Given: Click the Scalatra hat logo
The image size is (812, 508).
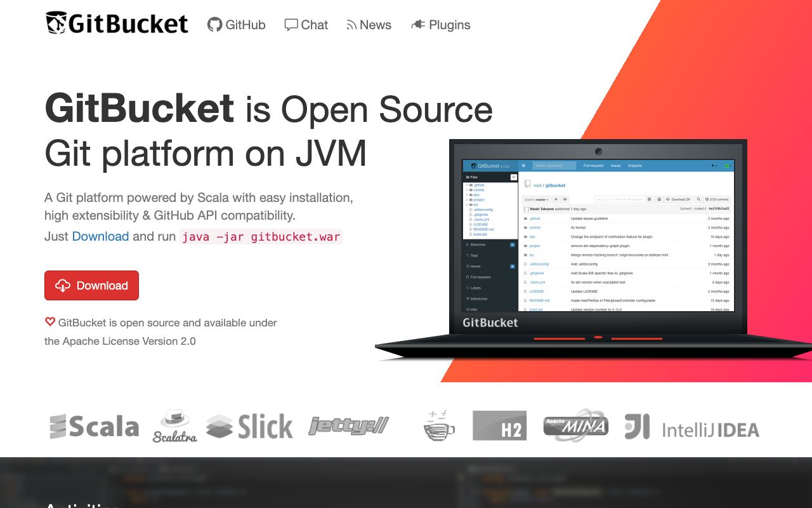Looking at the screenshot, I should pos(174,425).
